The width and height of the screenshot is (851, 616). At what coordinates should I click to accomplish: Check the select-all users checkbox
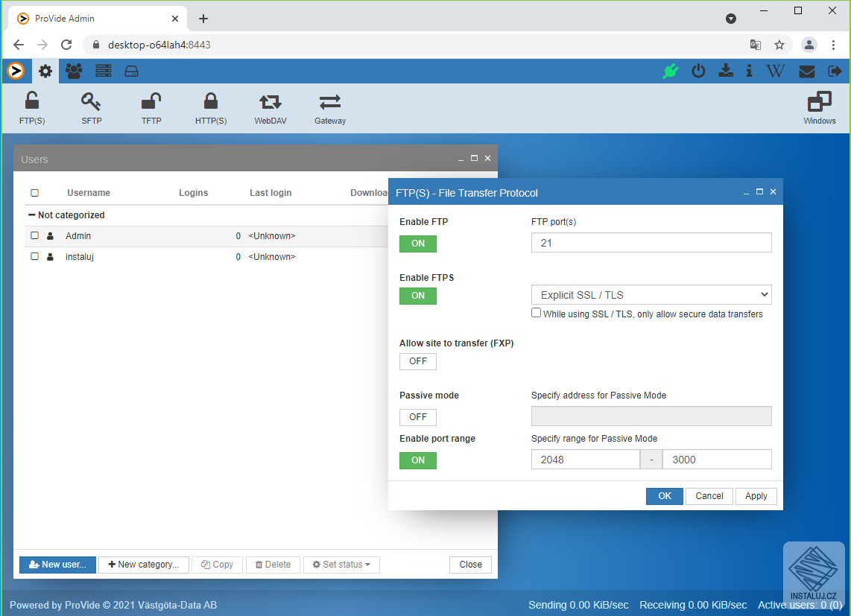pyautogui.click(x=35, y=193)
